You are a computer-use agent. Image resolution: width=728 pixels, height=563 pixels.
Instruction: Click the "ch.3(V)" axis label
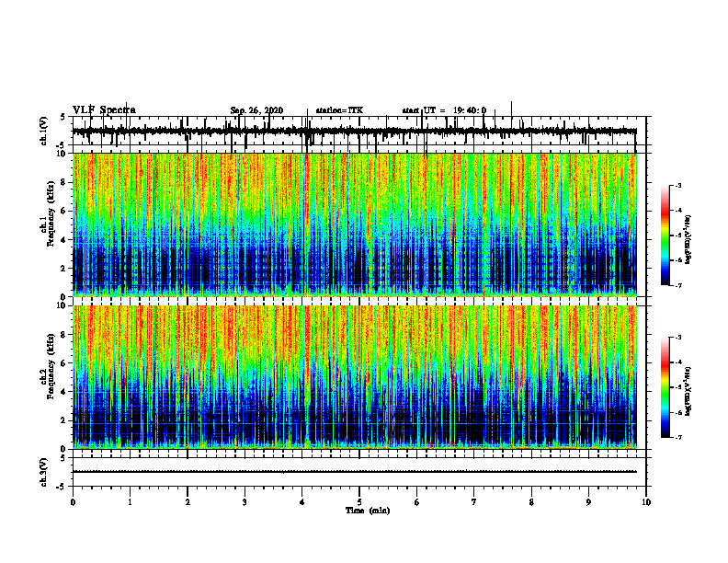pos(43,472)
